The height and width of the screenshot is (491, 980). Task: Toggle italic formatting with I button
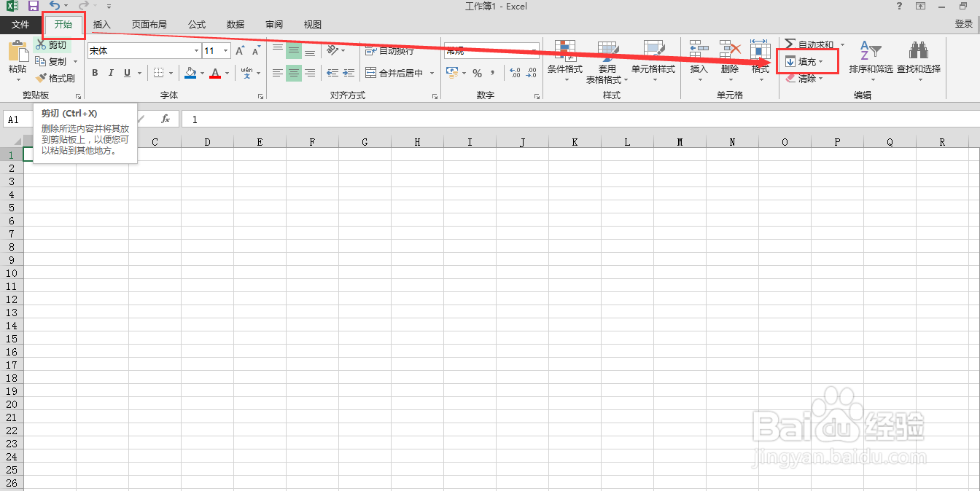[x=110, y=72]
